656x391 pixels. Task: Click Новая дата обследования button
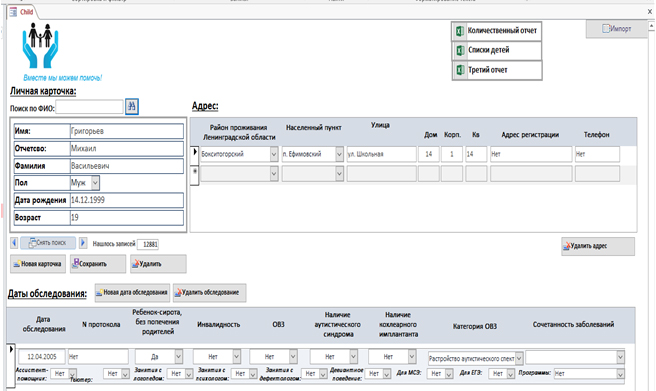pyautogui.click(x=132, y=293)
